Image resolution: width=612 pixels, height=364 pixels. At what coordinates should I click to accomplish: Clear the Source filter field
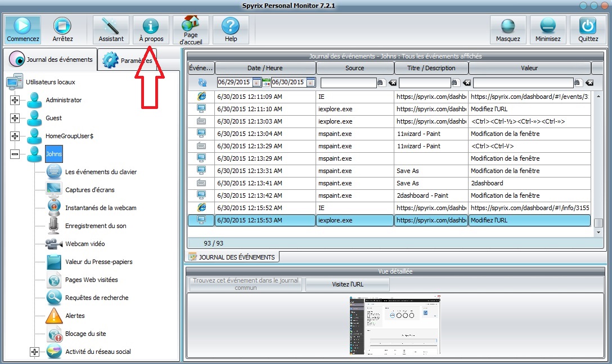tap(392, 83)
